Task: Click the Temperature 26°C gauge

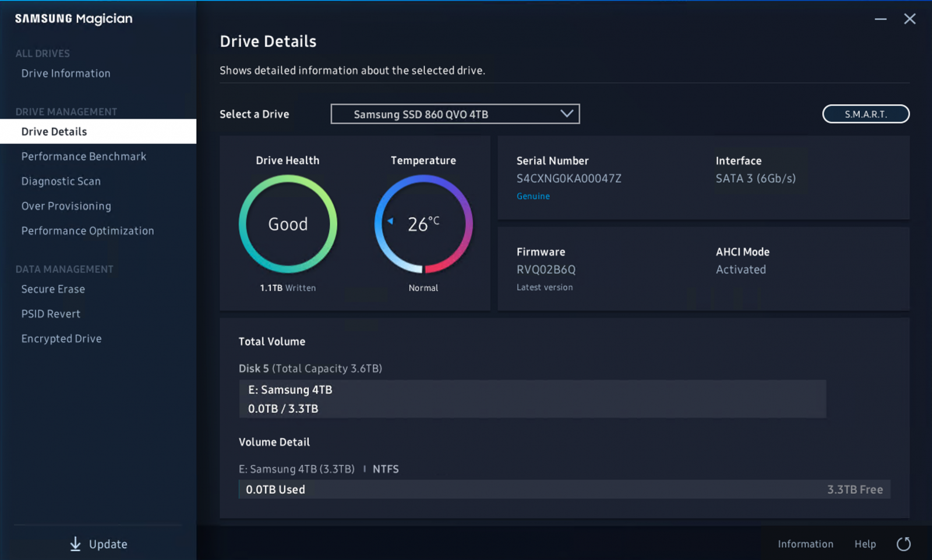Action: click(x=423, y=224)
